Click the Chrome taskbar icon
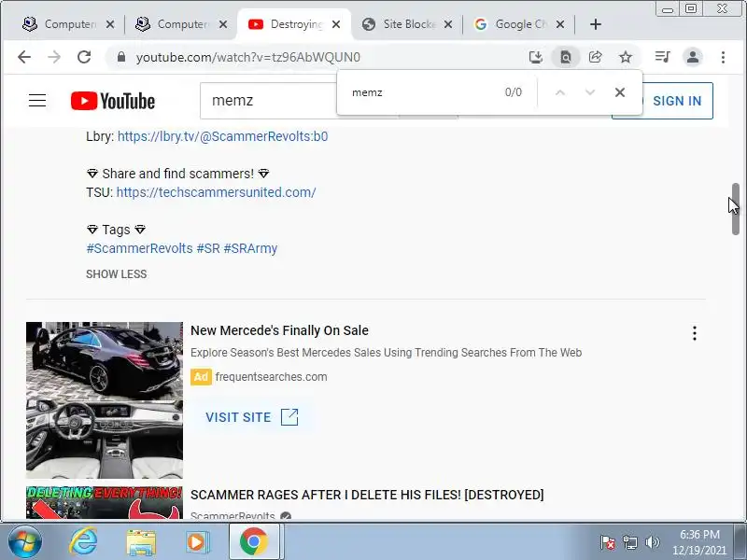The height and width of the screenshot is (560, 747). [253, 542]
